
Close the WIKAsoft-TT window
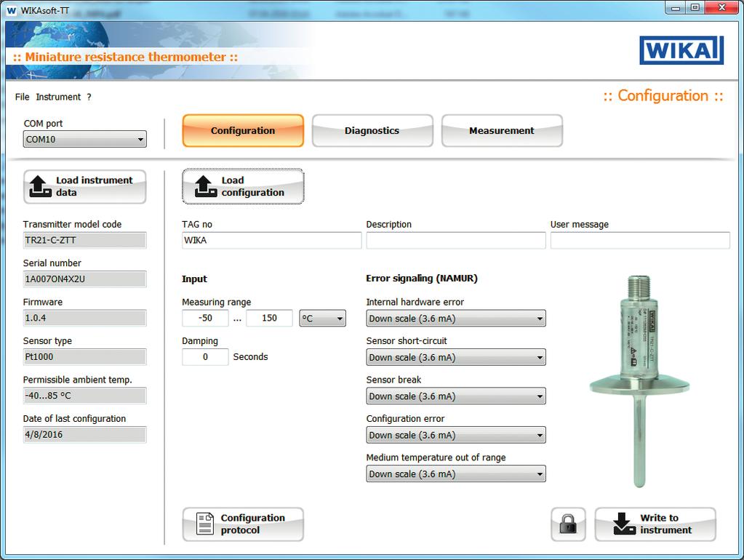[722, 7]
